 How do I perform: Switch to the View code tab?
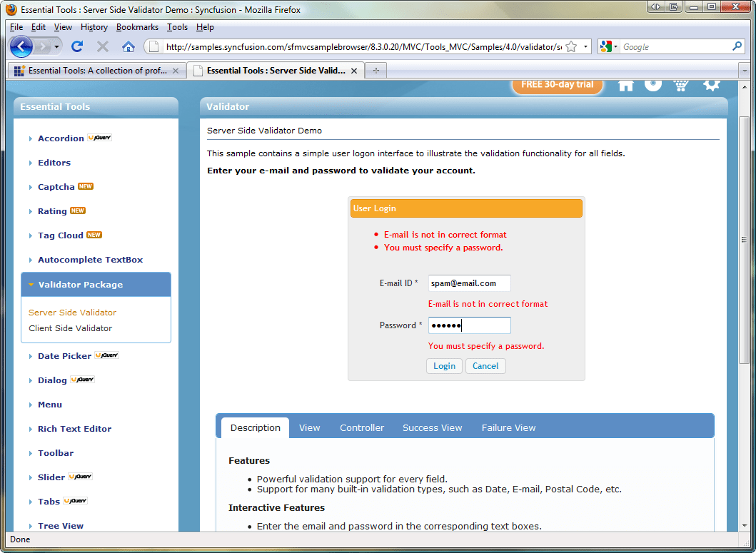pos(310,427)
